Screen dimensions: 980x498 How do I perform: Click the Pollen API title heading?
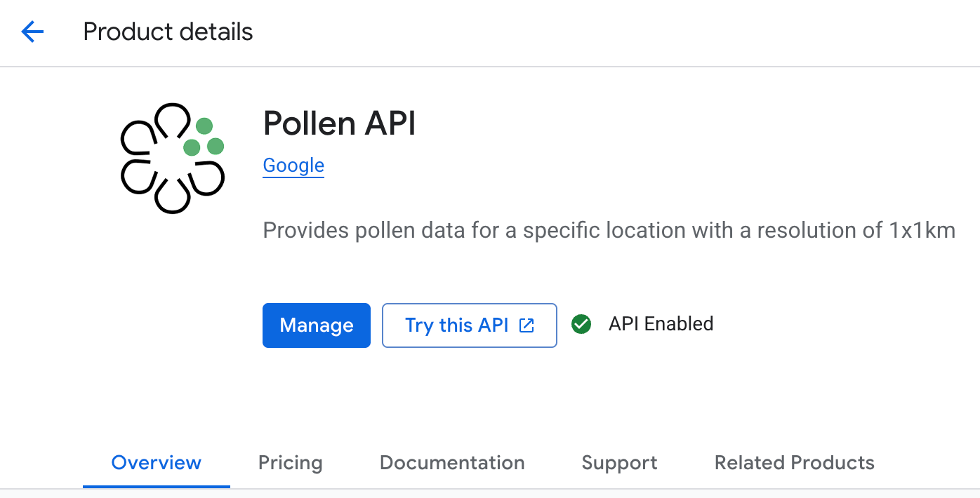pyautogui.click(x=339, y=123)
